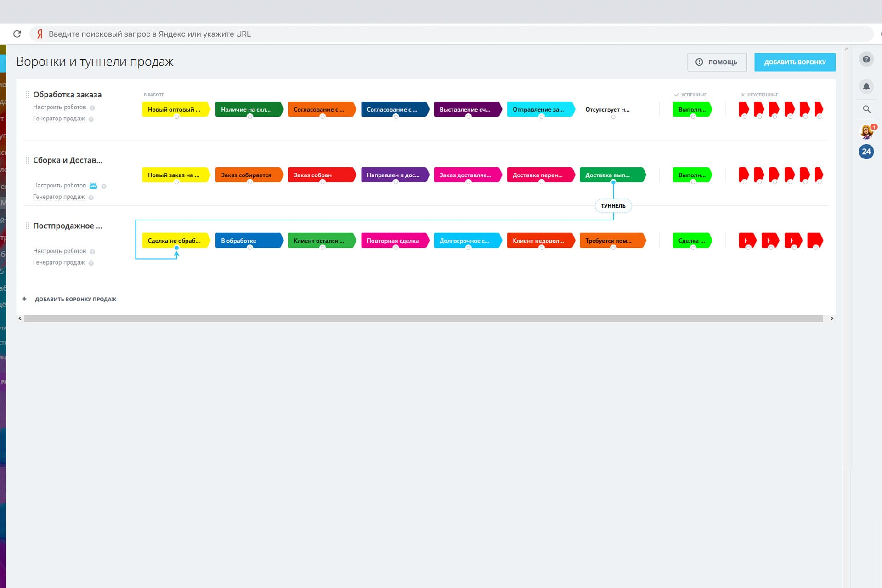Click the browser reload icon
Viewport: 882px width, 588px height.
click(17, 34)
